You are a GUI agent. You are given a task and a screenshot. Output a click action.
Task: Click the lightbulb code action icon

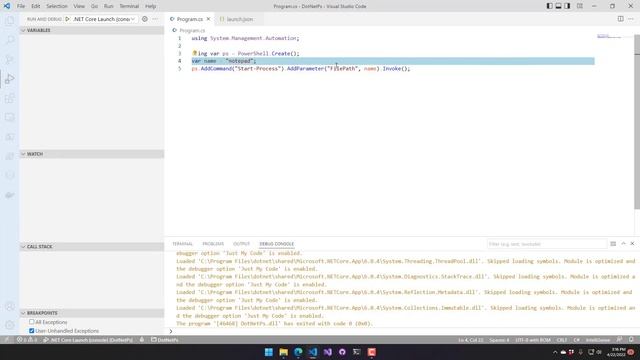[195, 53]
